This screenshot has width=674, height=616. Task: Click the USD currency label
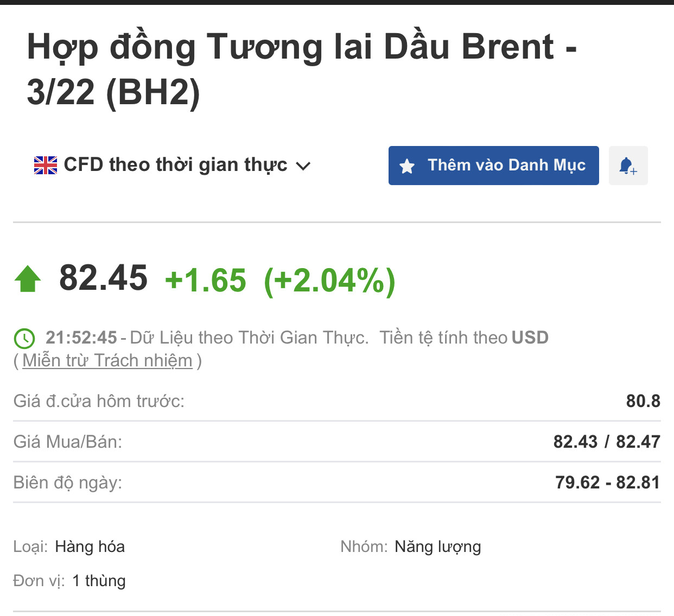click(530, 338)
